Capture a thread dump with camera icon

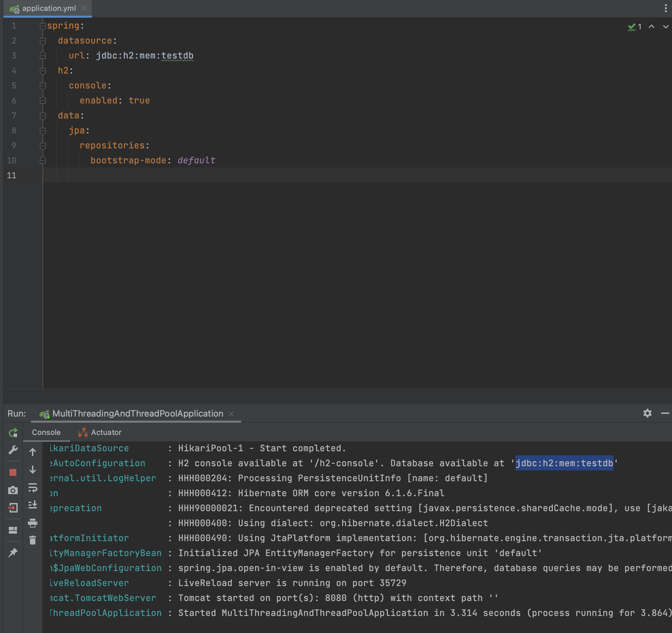coord(13,490)
